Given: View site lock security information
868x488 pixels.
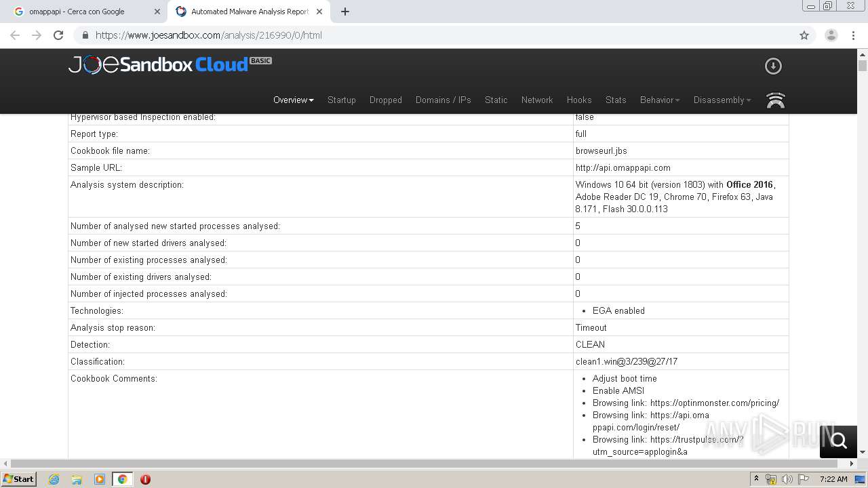Looking at the screenshot, I should 85,35.
